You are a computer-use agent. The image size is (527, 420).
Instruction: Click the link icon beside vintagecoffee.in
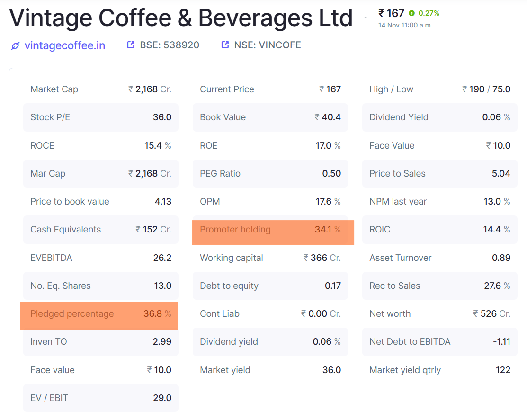coord(15,46)
